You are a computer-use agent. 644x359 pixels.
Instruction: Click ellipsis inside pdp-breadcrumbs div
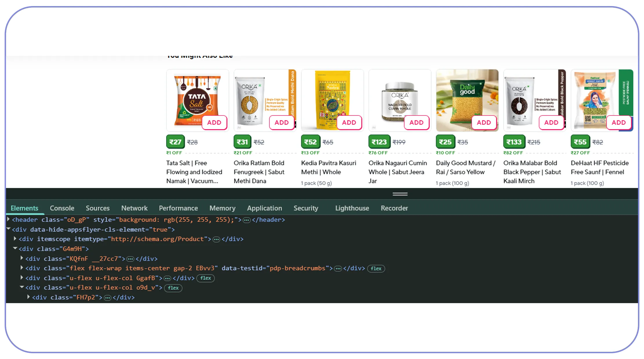point(338,269)
